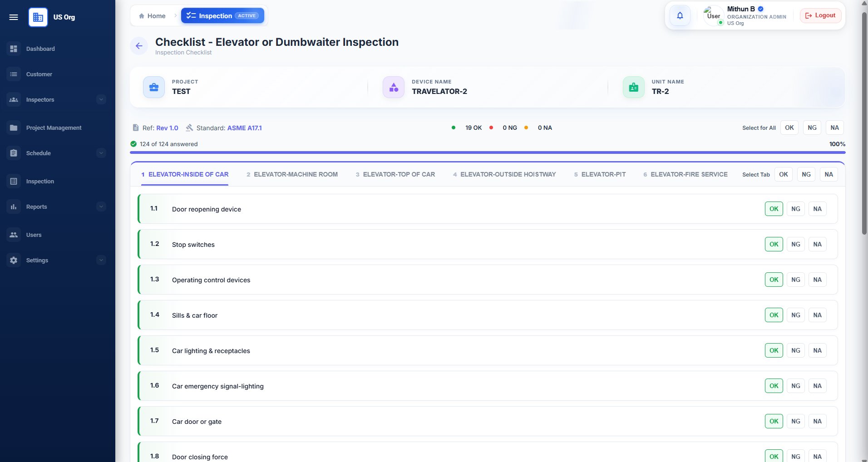The image size is (868, 462).
Task: Click the project briefcase icon
Action: (x=154, y=87)
